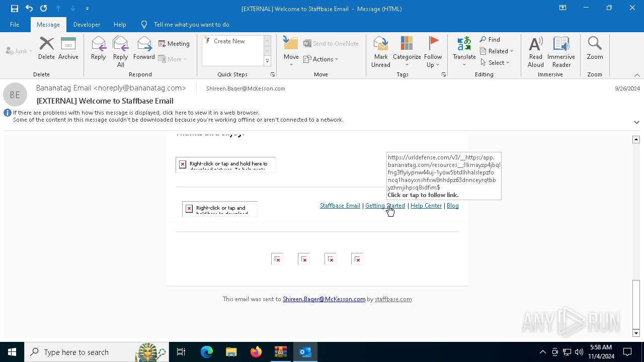Click the Tell me what you want to do box
Screen dimensions: 644x362
[191, 24]
